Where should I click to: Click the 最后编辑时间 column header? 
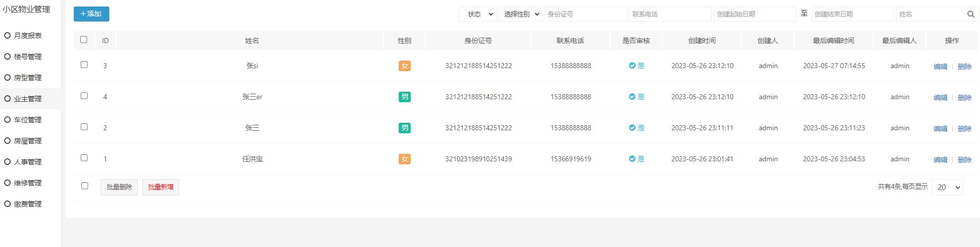pyautogui.click(x=834, y=41)
